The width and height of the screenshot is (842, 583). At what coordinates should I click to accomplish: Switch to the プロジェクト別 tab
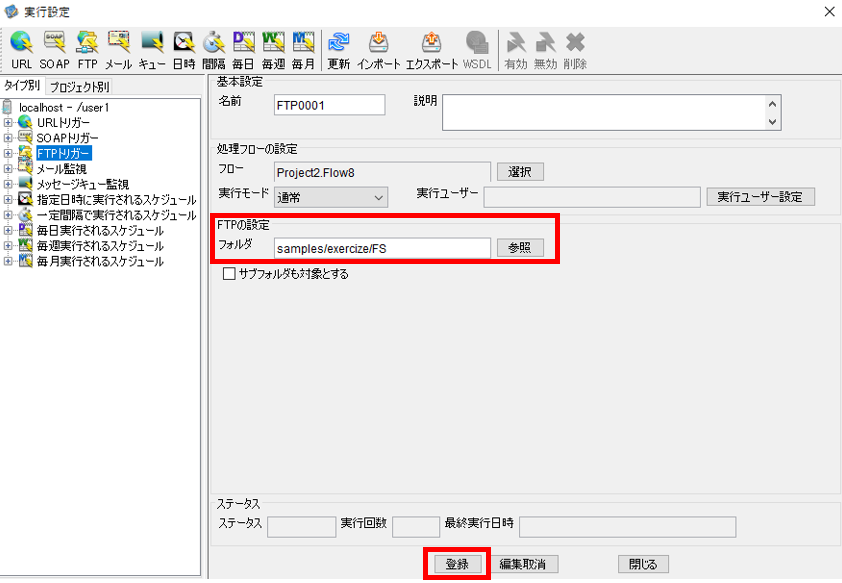coord(79,86)
